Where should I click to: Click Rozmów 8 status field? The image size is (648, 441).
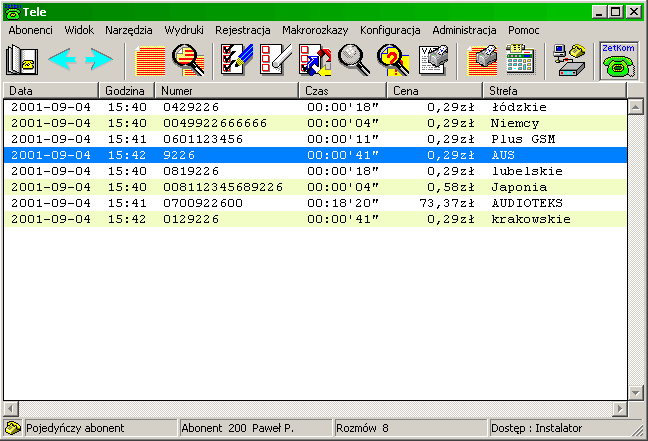(411, 428)
